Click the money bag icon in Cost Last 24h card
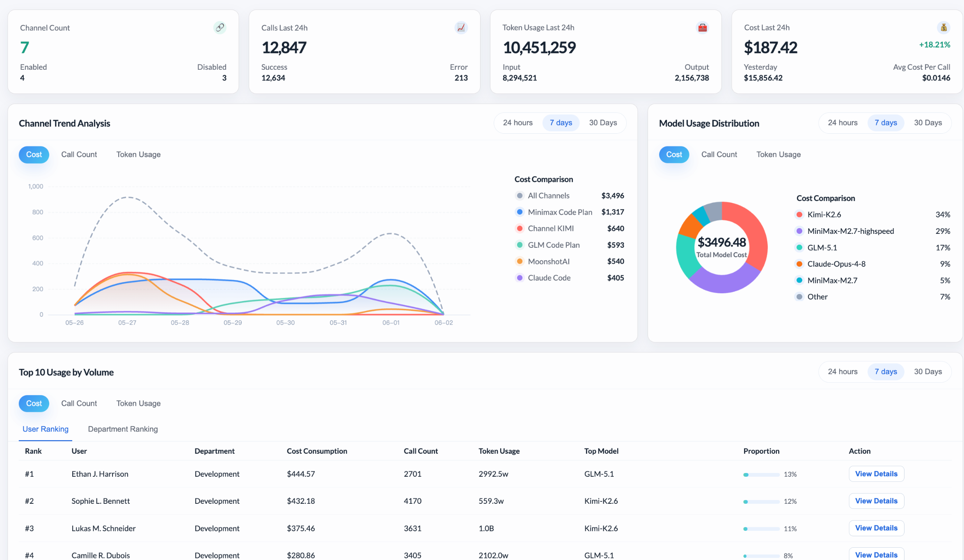Image resolution: width=964 pixels, height=560 pixels. pos(944,27)
